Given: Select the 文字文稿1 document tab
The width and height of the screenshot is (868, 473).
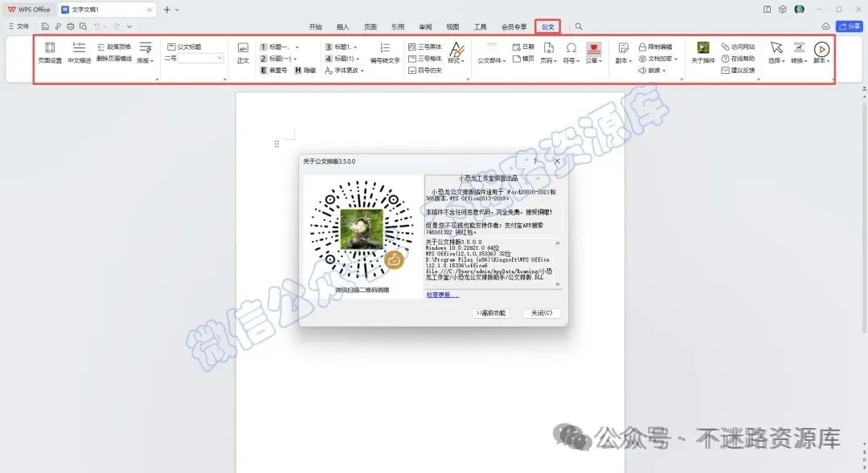Looking at the screenshot, I should coord(107,10).
